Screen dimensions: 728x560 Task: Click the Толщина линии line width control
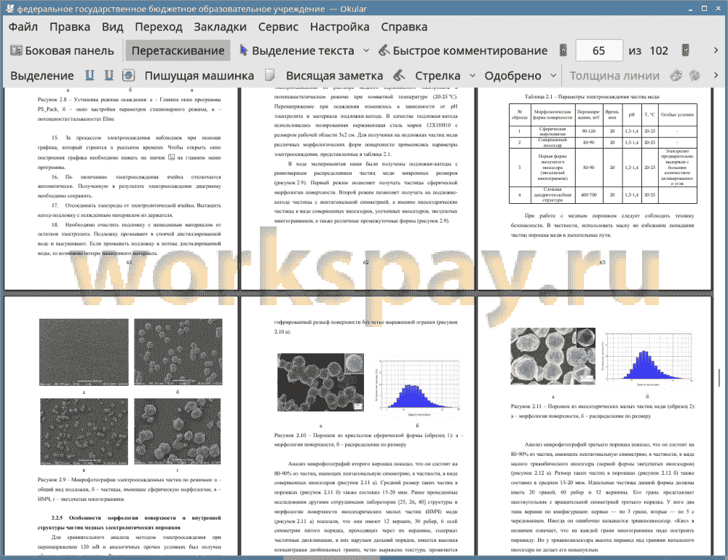[614, 76]
